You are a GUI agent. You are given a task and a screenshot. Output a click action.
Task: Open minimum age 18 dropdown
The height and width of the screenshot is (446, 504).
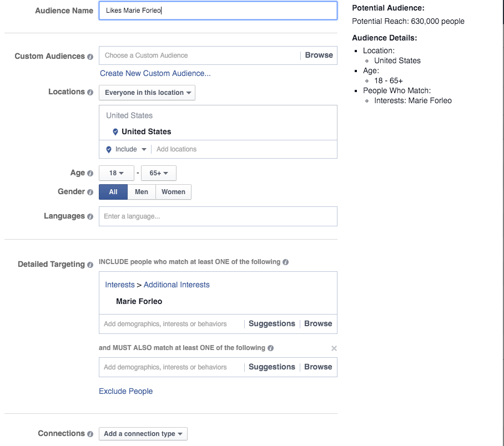[x=117, y=173]
